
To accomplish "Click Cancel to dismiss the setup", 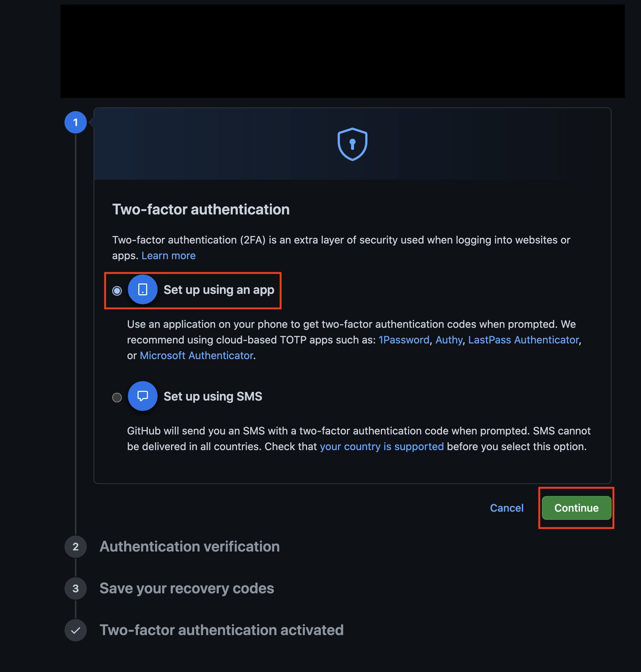I will (506, 508).
